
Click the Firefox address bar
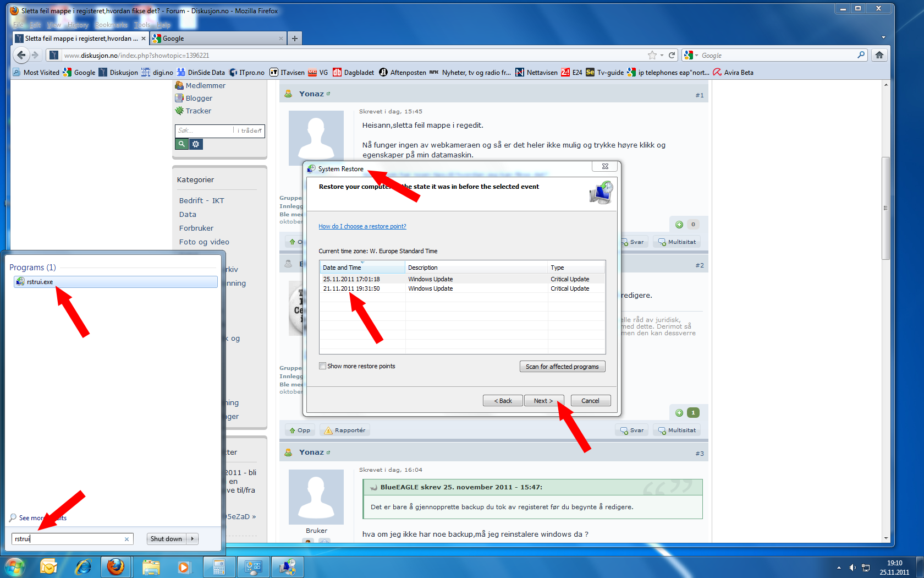(352, 55)
